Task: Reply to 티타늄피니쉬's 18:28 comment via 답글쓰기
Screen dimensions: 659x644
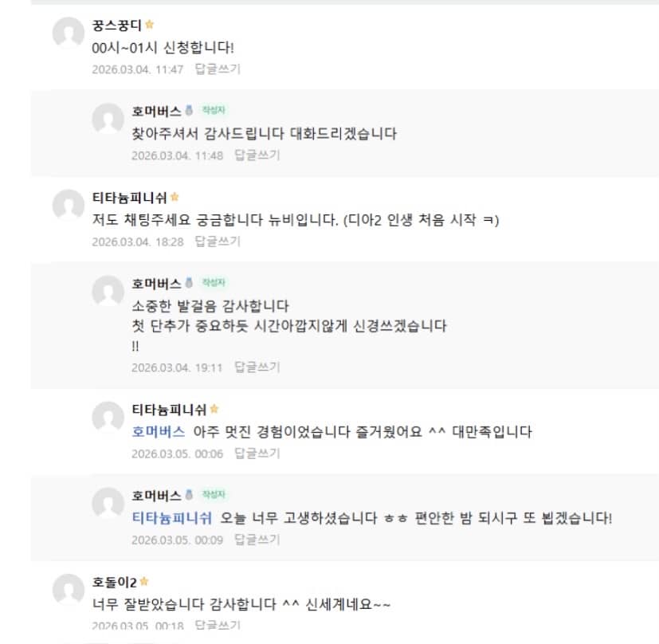Action: coord(218,241)
